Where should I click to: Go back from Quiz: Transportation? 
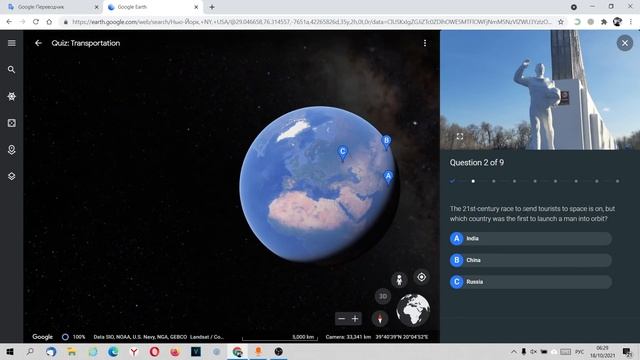pyautogui.click(x=38, y=43)
